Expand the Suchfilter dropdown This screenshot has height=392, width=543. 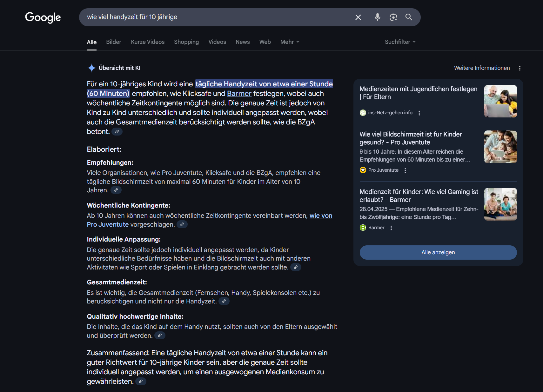point(400,42)
